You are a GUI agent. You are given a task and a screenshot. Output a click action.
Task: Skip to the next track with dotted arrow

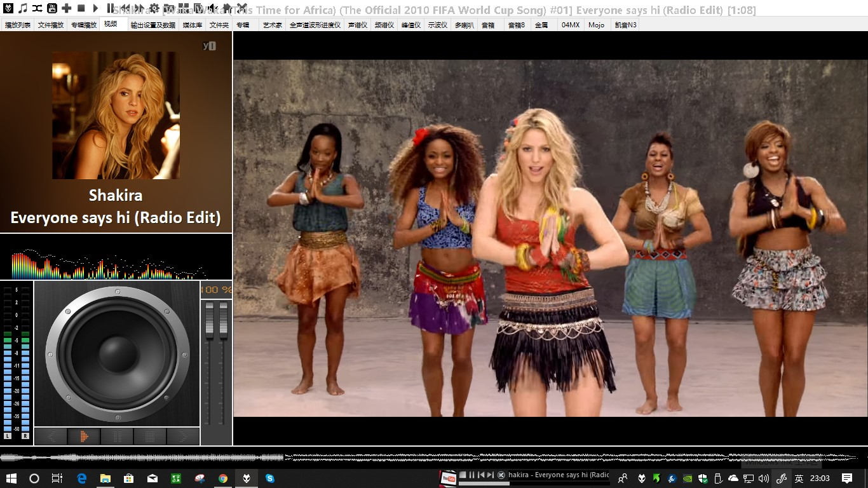[139, 8]
